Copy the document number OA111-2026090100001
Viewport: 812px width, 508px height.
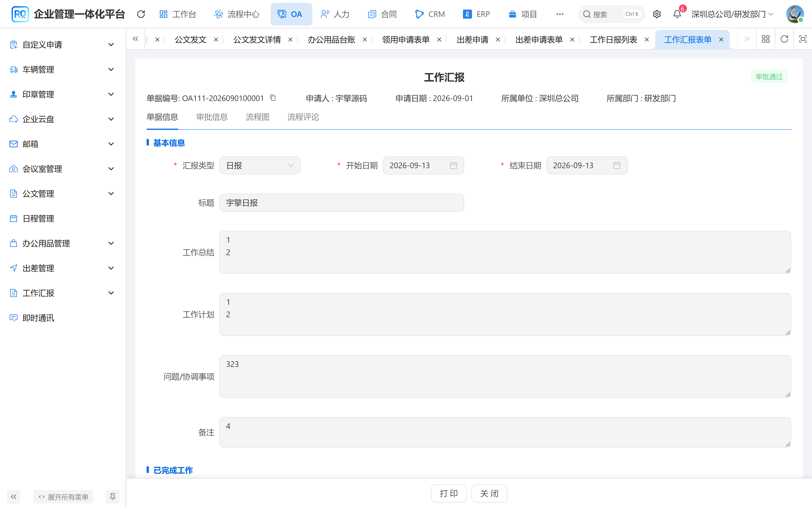click(x=273, y=98)
